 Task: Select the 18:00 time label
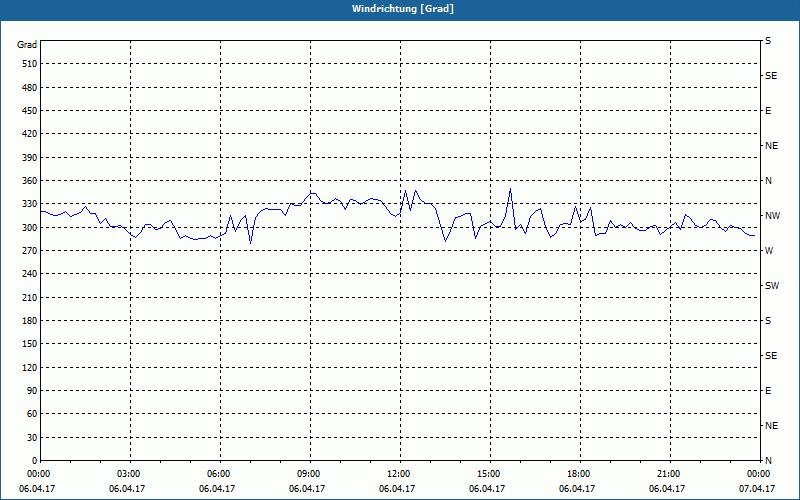pos(578,474)
